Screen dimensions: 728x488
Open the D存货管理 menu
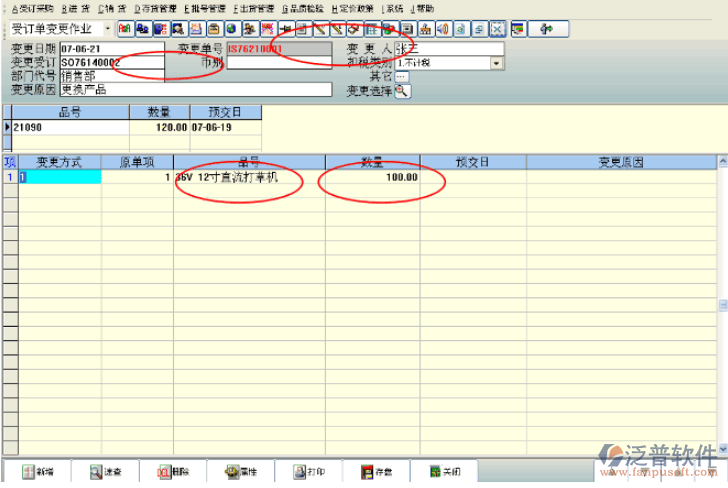(x=155, y=8)
